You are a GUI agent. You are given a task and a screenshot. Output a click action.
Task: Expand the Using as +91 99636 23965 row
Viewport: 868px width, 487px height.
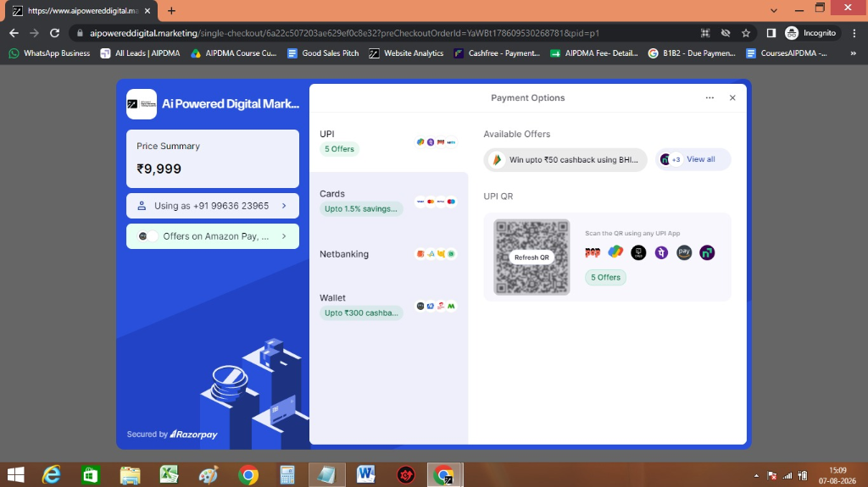tap(213, 206)
